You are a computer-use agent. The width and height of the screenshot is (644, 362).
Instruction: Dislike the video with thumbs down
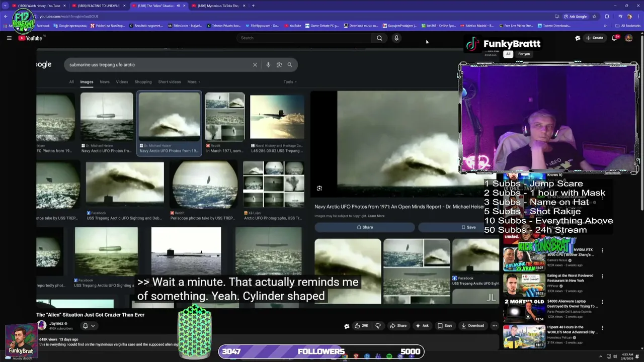378,326
